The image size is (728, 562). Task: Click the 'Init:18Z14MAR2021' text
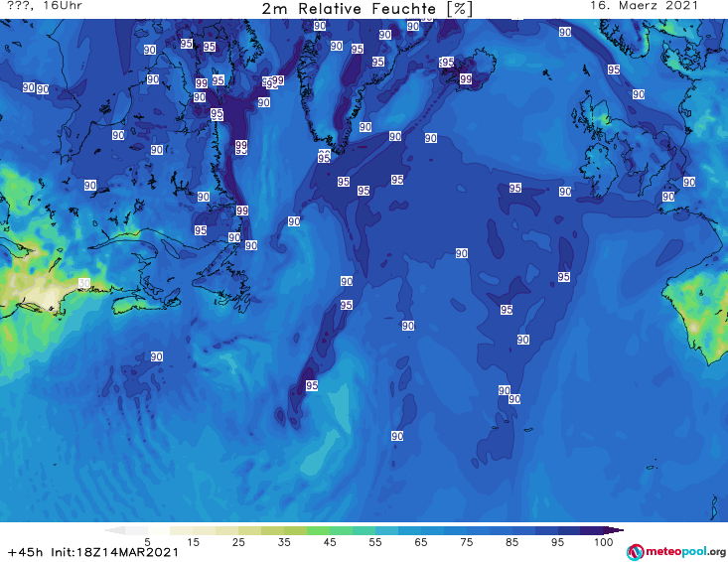(x=114, y=552)
